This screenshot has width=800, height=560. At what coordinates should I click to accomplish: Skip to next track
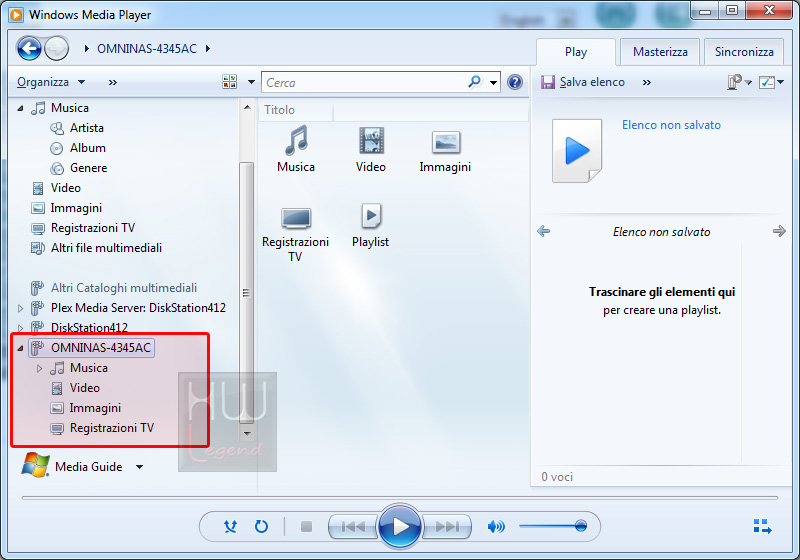447,526
